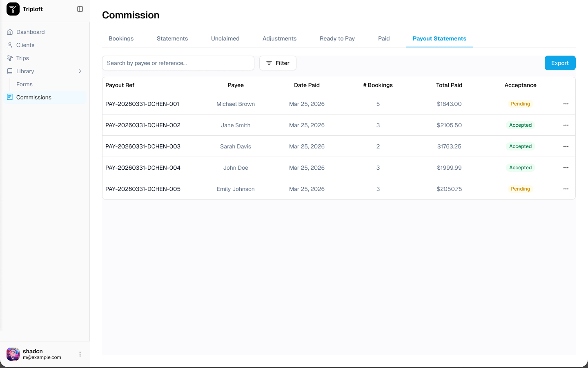This screenshot has width=588, height=368.
Task: Open the Paid tab
Action: (384, 38)
